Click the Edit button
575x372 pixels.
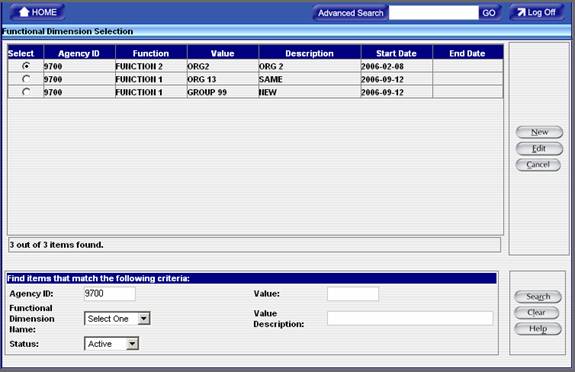539,149
